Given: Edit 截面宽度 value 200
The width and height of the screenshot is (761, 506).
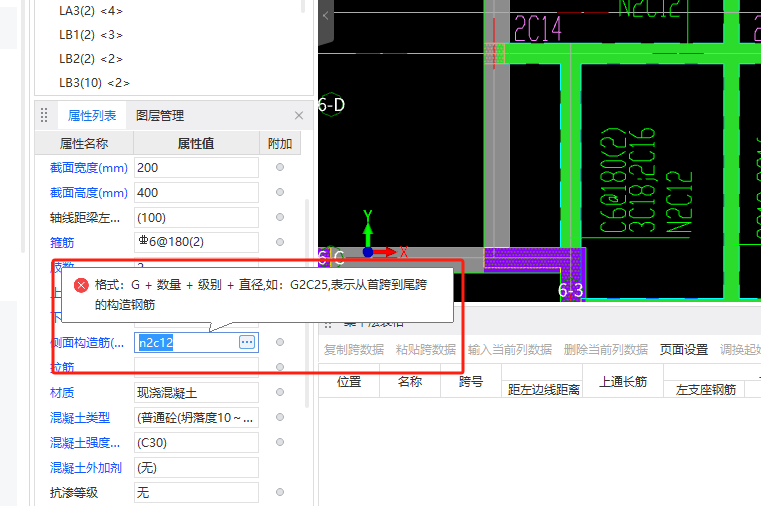Looking at the screenshot, I should tap(196, 168).
